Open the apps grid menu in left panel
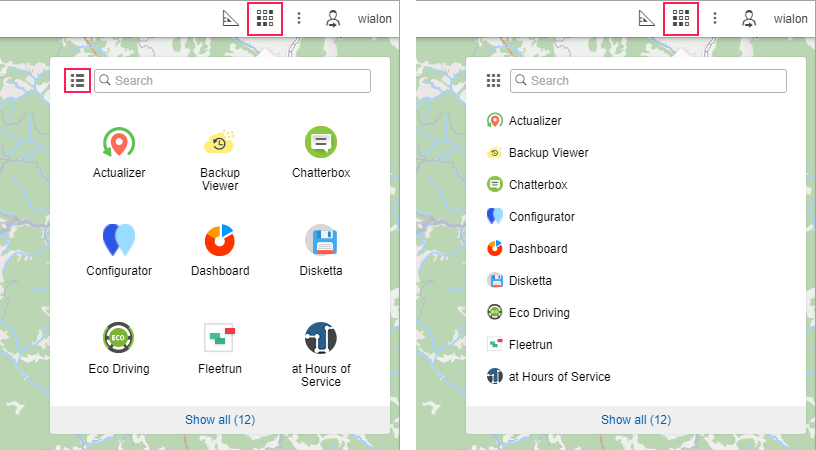The height and width of the screenshot is (450, 816). 265,19
